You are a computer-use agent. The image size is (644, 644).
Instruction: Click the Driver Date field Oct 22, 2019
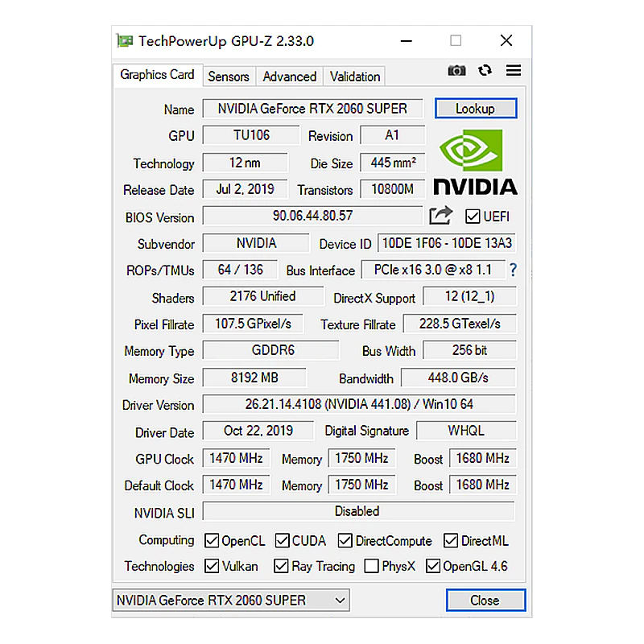258,431
